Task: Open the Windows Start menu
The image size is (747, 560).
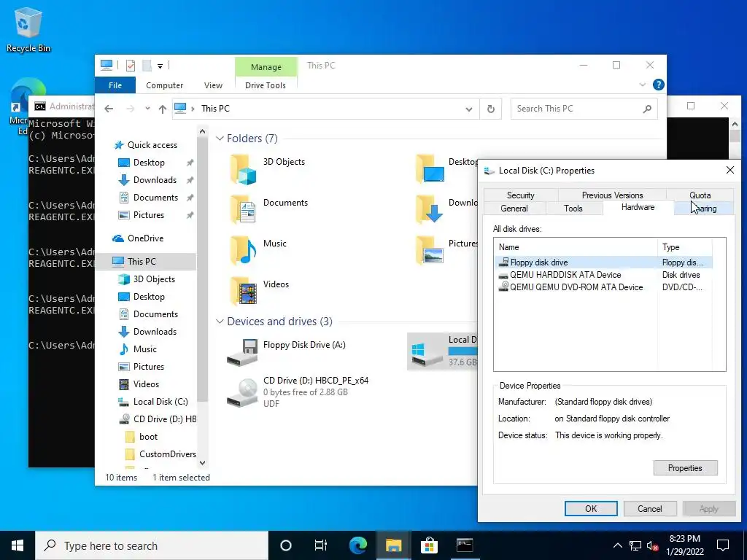Action: pos(18,545)
